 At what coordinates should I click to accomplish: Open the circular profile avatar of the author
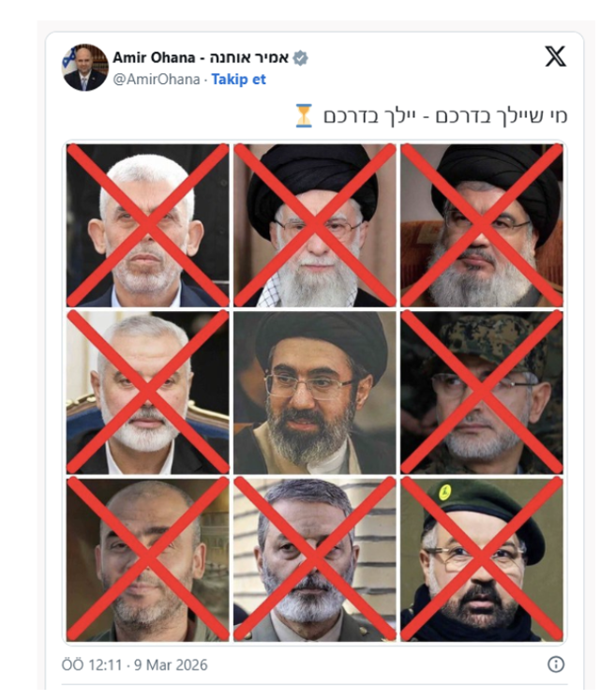click(x=85, y=67)
